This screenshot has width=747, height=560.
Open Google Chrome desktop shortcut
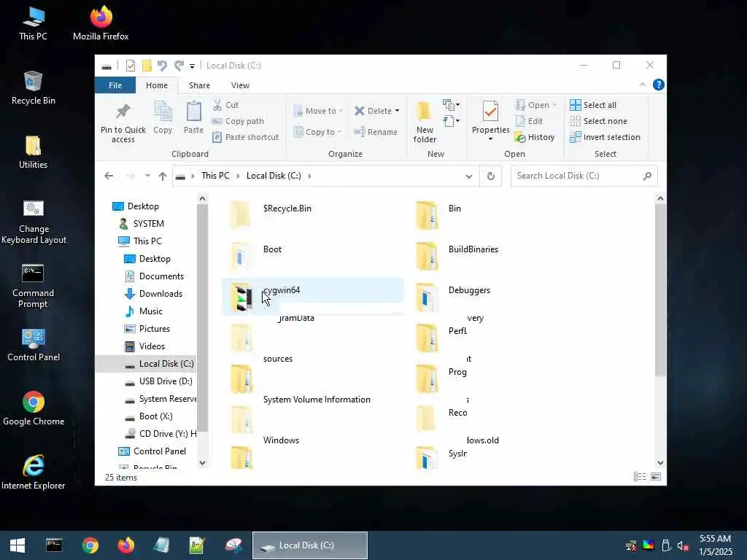(34, 408)
